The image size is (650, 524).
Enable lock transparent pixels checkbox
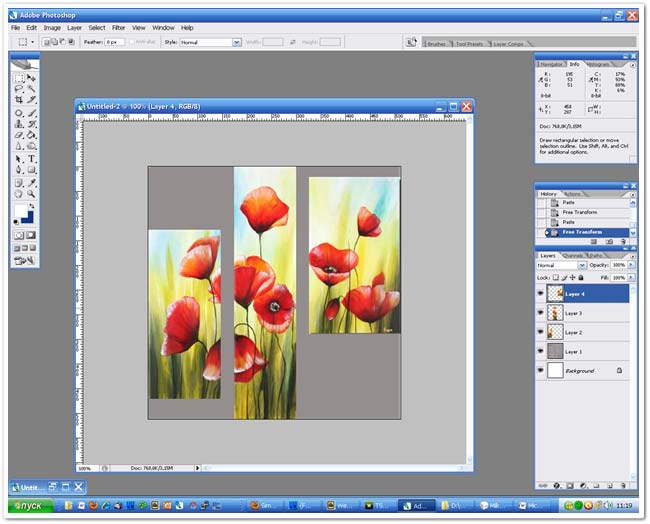tap(555, 277)
